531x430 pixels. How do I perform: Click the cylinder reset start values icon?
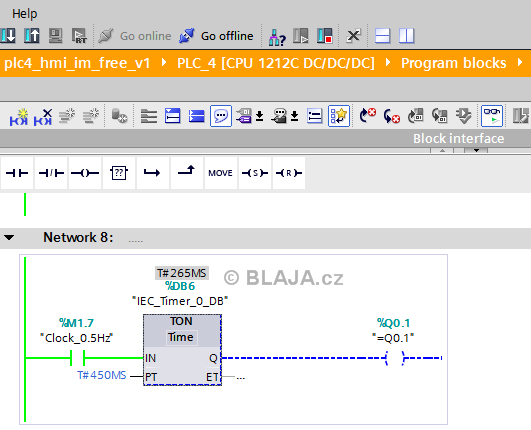119,116
